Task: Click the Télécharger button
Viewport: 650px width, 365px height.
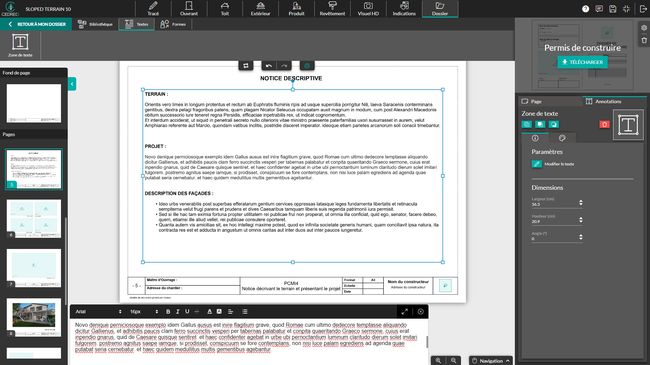Action: click(x=582, y=62)
